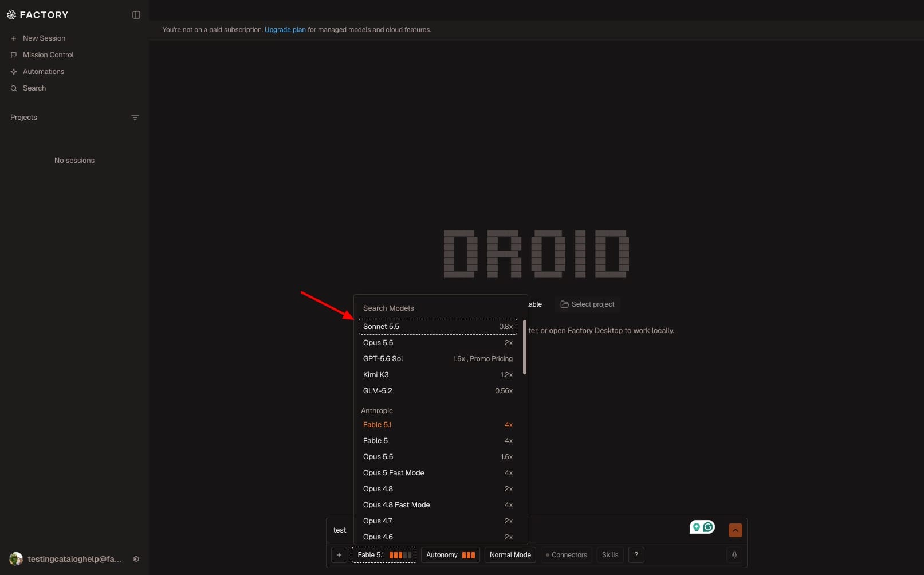Click the Select project folder icon

click(564, 304)
